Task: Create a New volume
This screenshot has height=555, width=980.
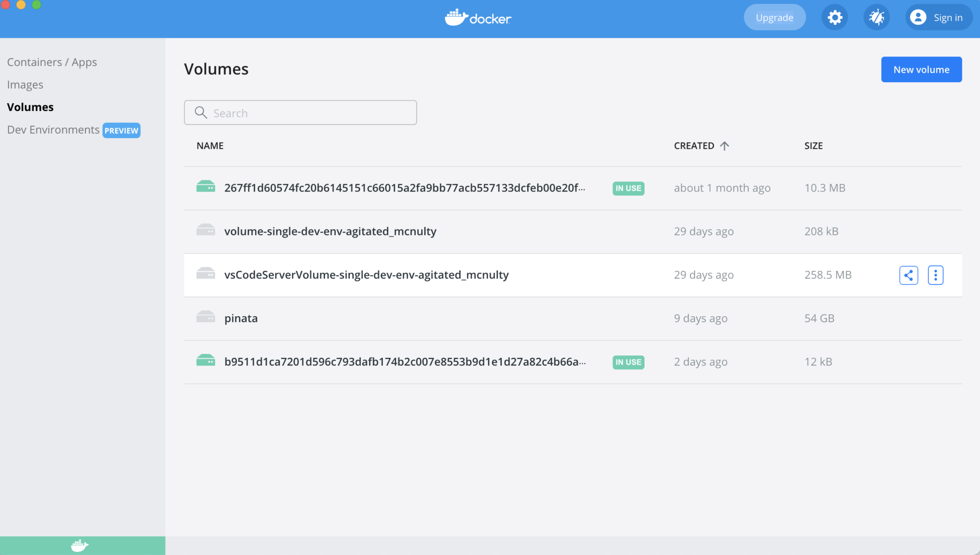Action: tap(921, 69)
